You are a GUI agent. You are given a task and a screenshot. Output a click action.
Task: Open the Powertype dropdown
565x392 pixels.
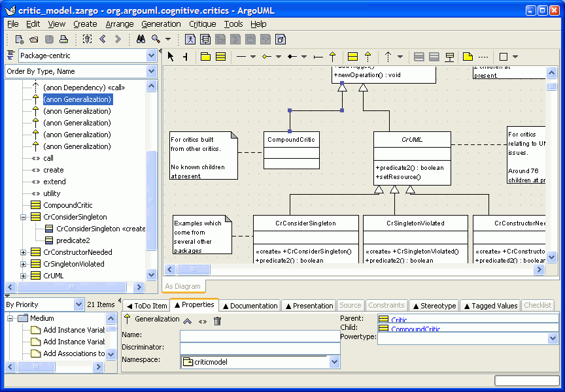553,338
